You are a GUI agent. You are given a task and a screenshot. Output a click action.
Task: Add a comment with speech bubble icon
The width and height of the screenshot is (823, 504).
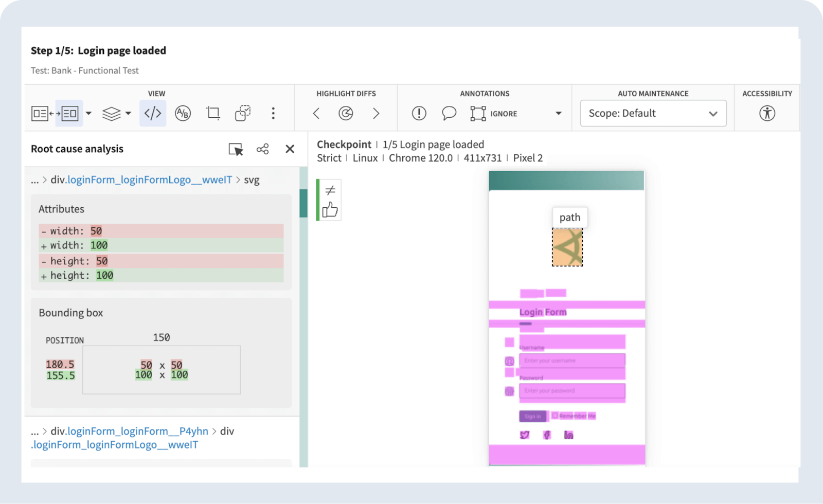[x=449, y=113]
